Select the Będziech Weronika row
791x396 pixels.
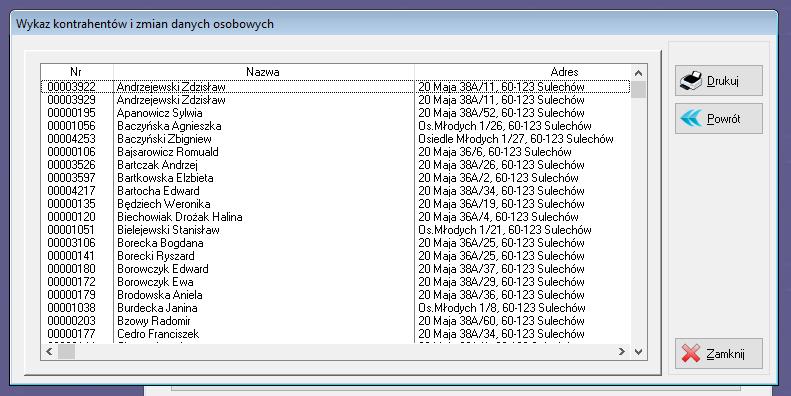[336, 204]
